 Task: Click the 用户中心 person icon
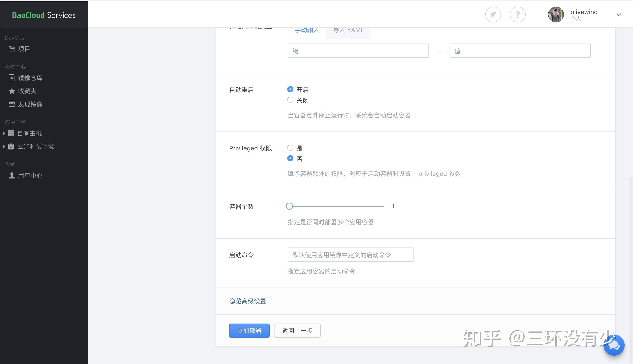12,175
